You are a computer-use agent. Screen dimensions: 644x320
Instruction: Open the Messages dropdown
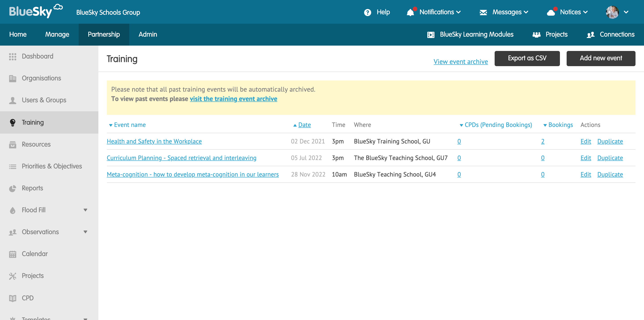510,12
